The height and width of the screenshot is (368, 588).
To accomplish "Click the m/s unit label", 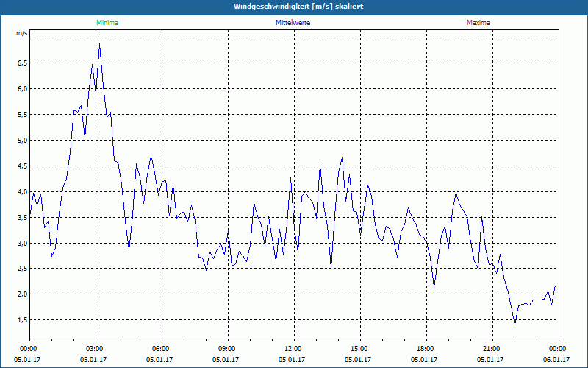I will point(22,33).
